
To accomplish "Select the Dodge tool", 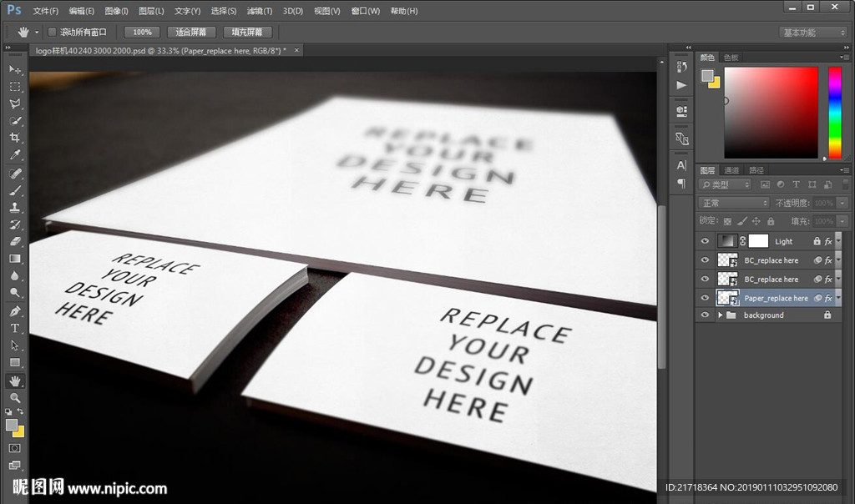I will tap(15, 293).
